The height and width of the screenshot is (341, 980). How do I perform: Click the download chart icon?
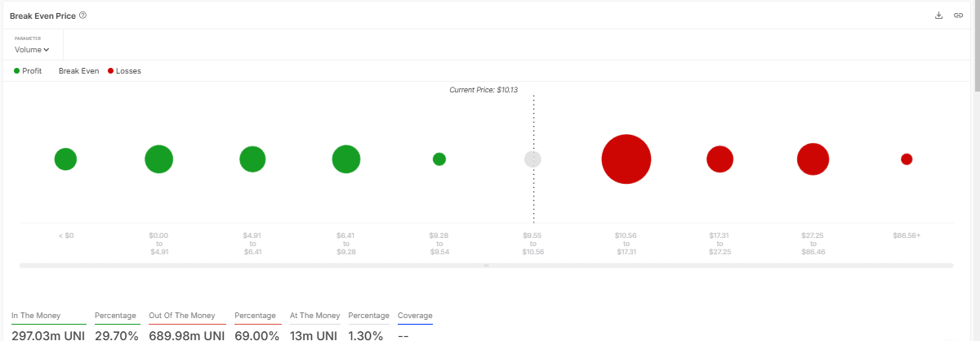(939, 16)
